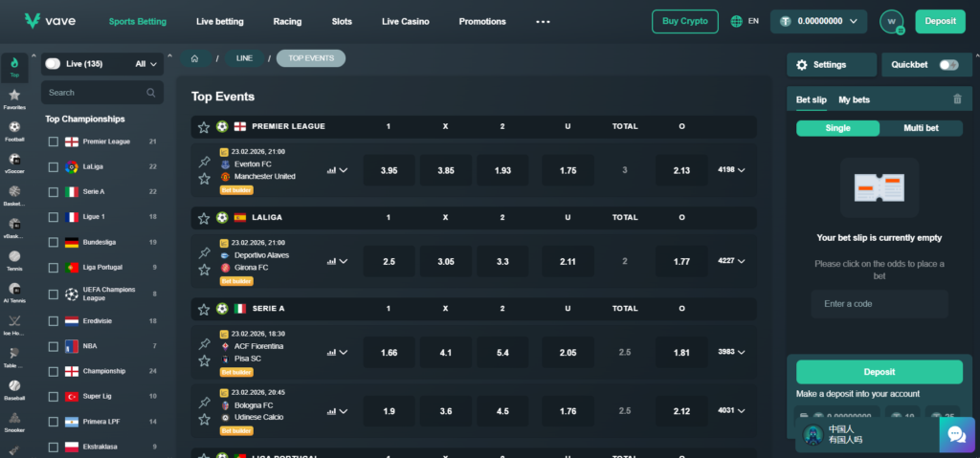Favorite the Serie A header star
Image resolution: width=980 pixels, height=458 pixels.
click(204, 309)
